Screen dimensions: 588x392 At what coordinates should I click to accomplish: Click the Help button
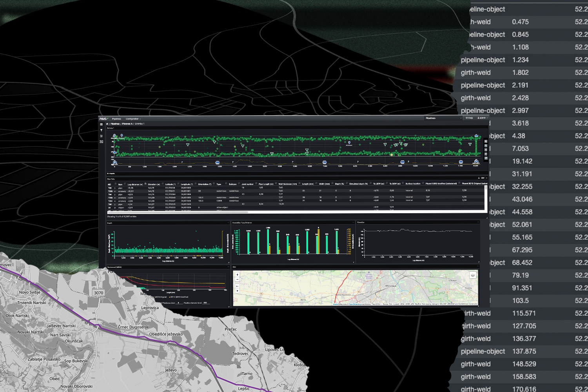pos(469,118)
